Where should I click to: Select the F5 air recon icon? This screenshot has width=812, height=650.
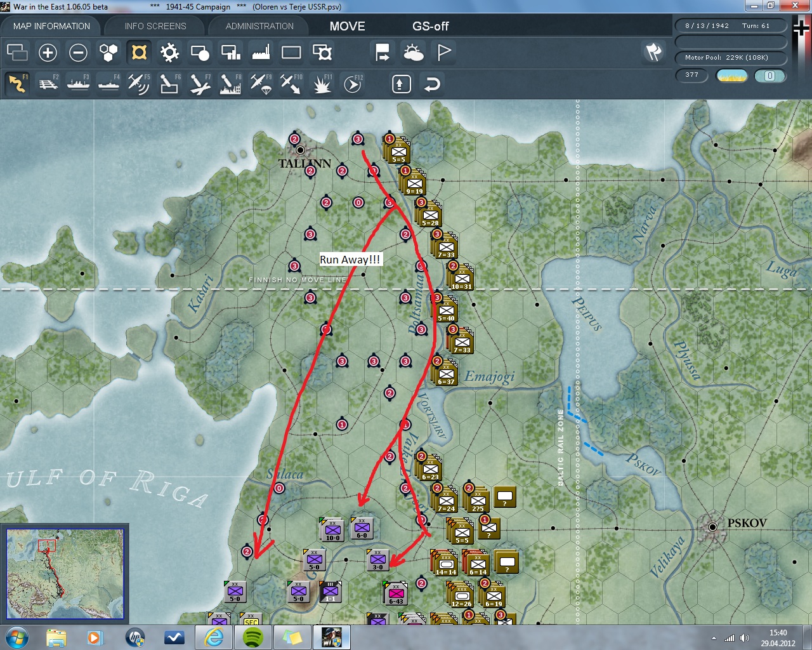click(x=139, y=84)
